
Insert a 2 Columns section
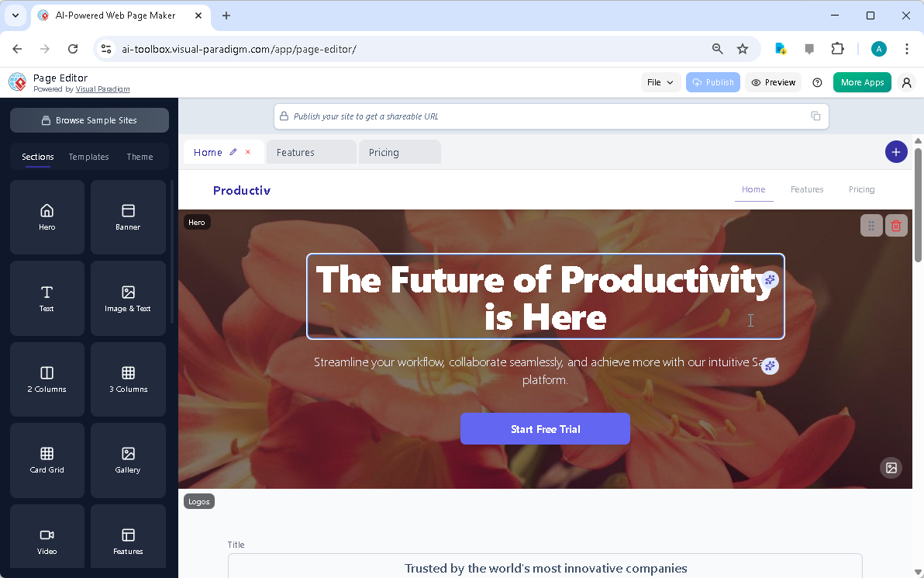[47, 379]
